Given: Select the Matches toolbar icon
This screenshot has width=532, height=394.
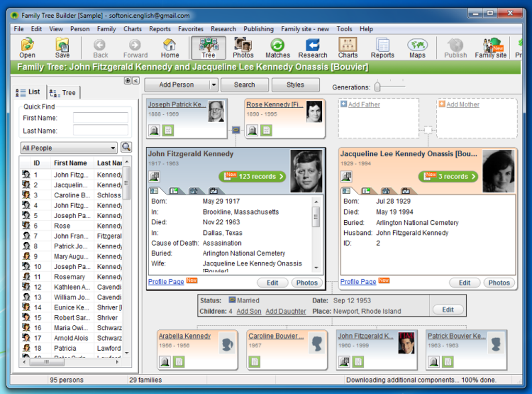Looking at the screenshot, I should click(x=277, y=48).
